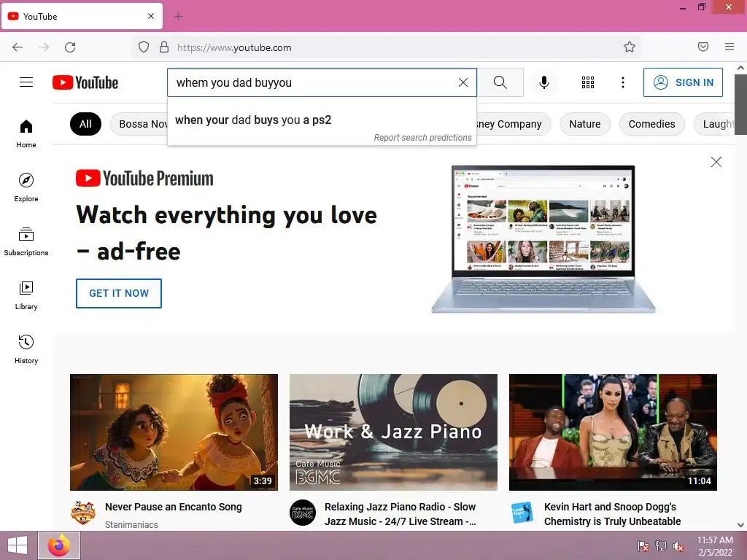Reload the page with the refresh button
The width and height of the screenshot is (747, 560).
(70, 47)
